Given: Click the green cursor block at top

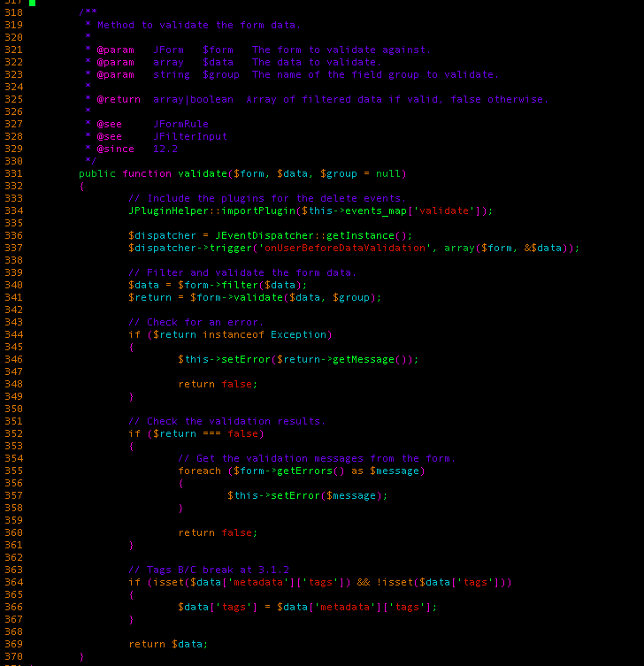Looking at the screenshot, I should coord(32,3).
